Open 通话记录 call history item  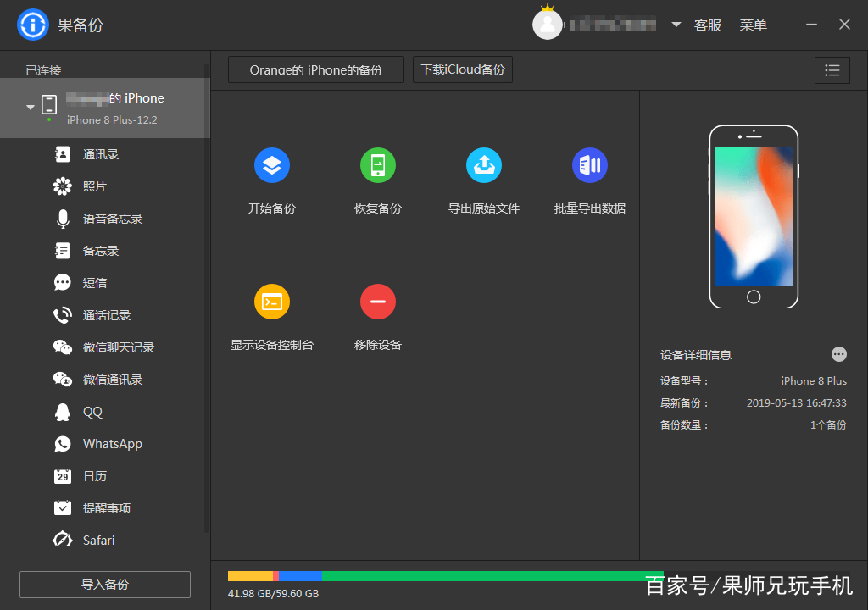point(104,315)
